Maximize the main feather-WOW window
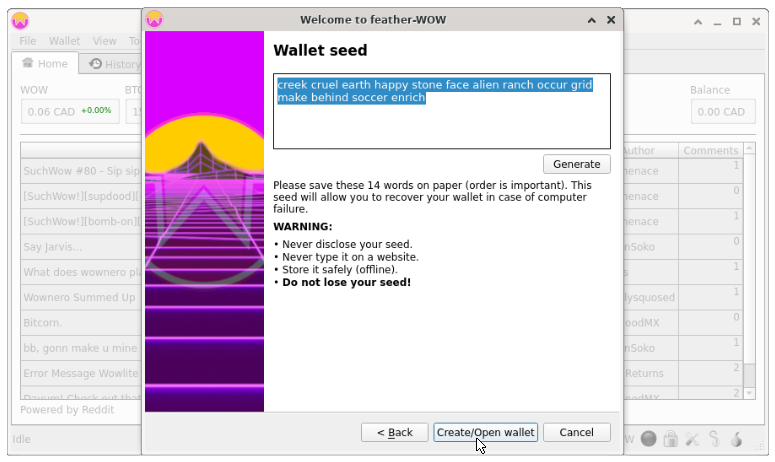The width and height of the screenshot is (775, 462). tap(736, 22)
